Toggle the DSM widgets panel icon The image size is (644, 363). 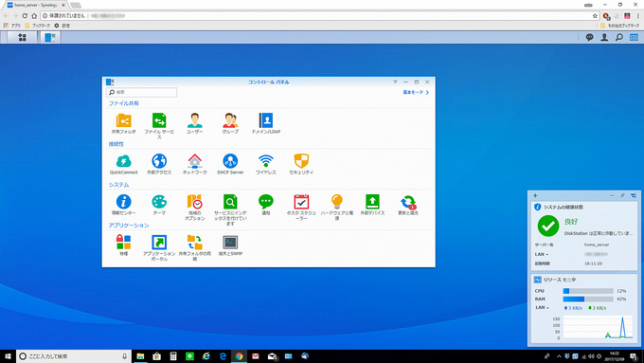pyautogui.click(x=635, y=37)
